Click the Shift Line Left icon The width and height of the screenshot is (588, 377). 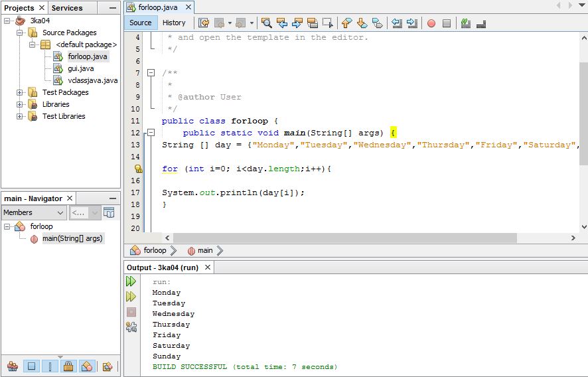point(397,23)
